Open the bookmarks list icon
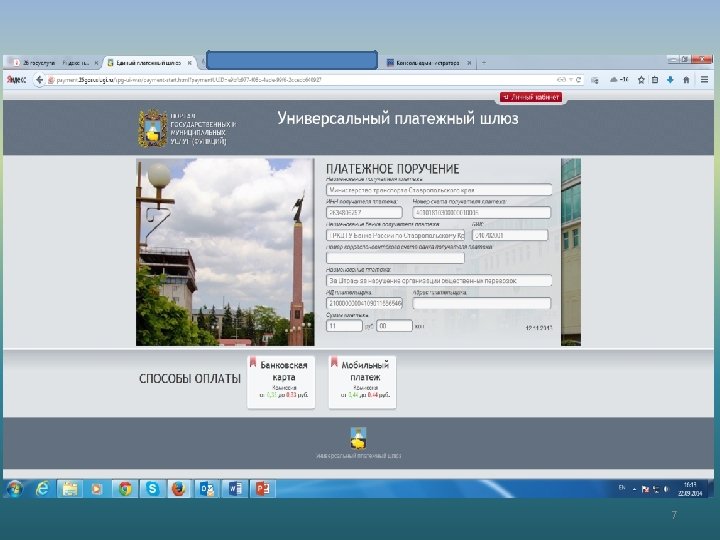 (x=655, y=80)
